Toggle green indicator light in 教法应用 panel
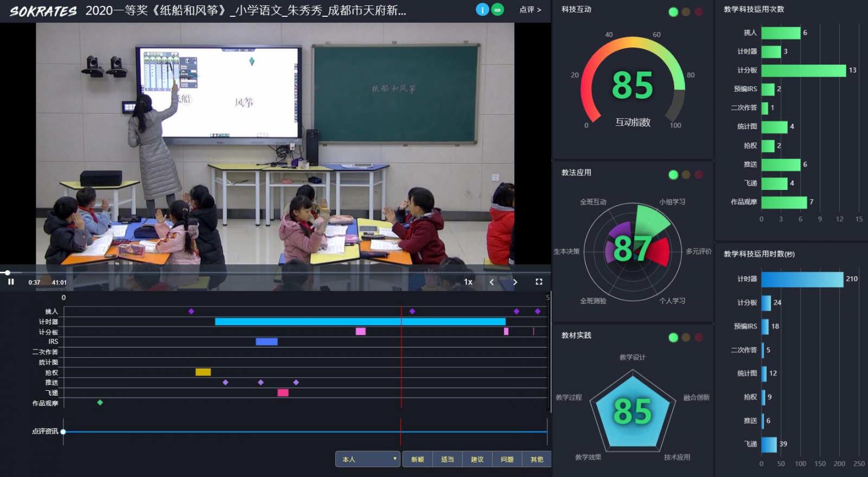This screenshot has height=477, width=868. point(673,175)
